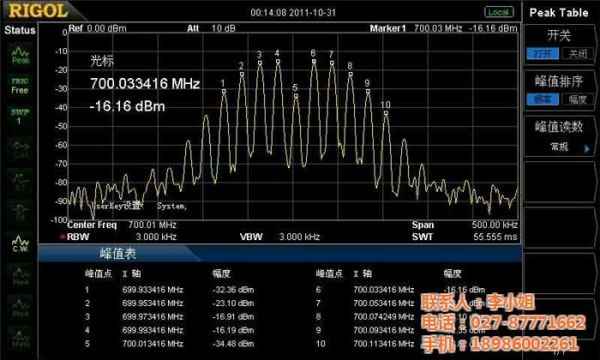Select the 开关 menu item

coord(559,35)
